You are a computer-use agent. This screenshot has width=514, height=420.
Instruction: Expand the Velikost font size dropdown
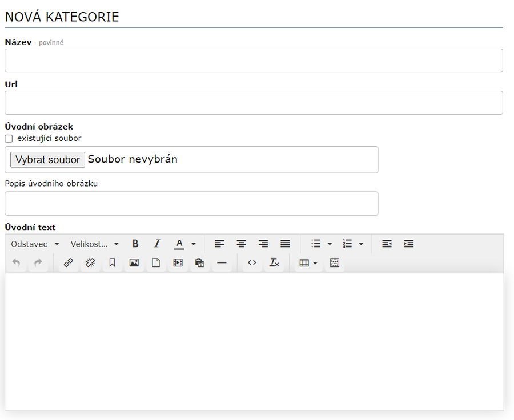[x=95, y=244]
